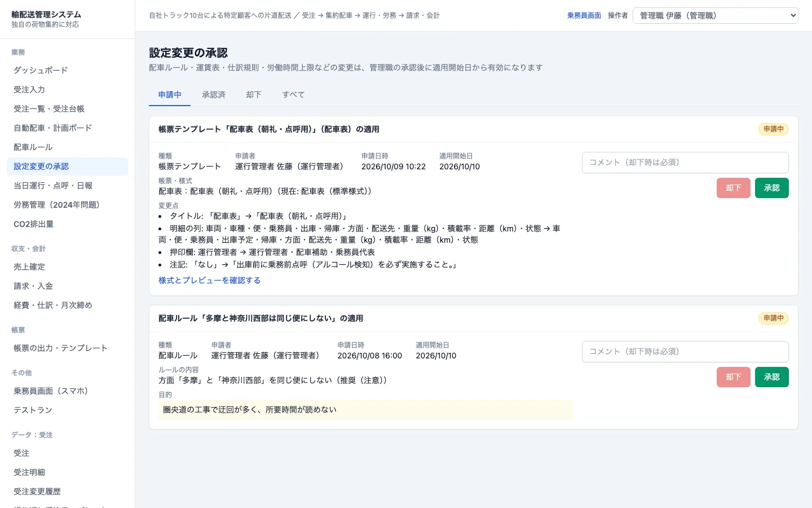Approve the 配車ルール request

(x=771, y=377)
